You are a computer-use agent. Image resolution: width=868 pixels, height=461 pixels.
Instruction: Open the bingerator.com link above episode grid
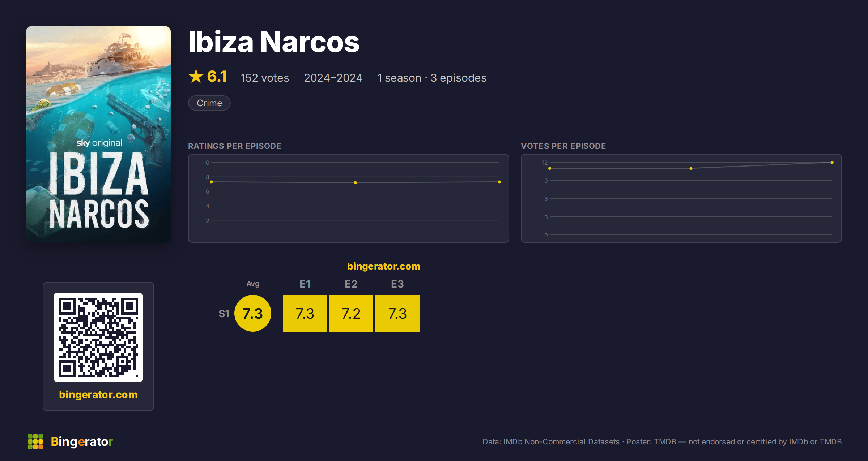point(384,266)
